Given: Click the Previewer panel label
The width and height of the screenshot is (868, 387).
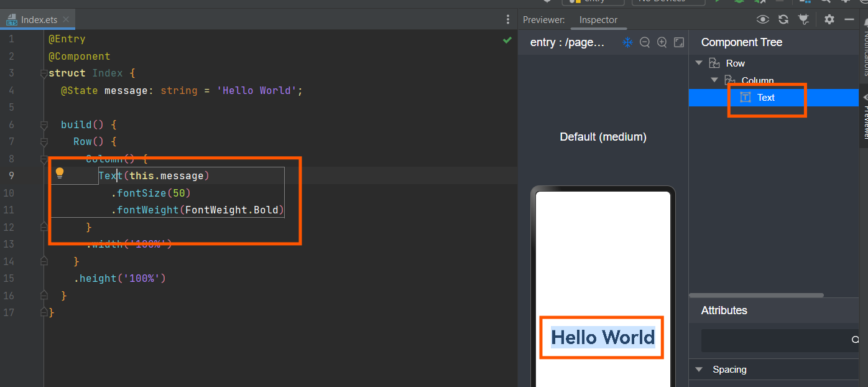Looking at the screenshot, I should (543, 20).
